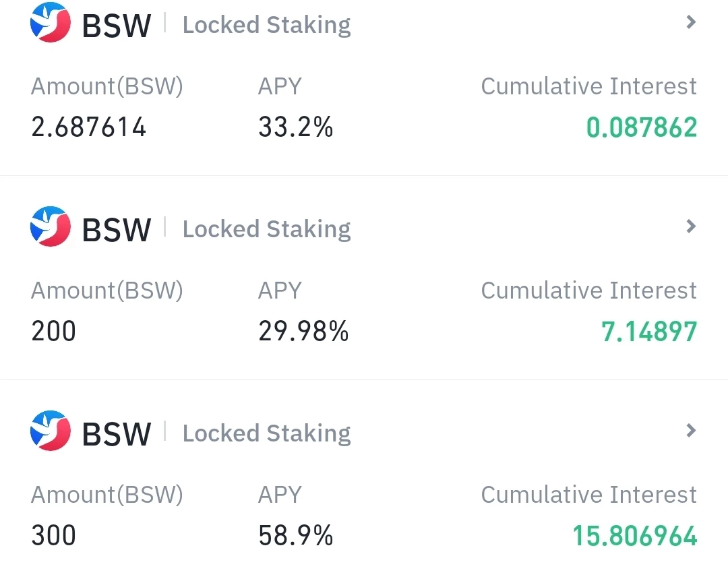Click BSW title text of first entry
The width and height of the screenshot is (728, 581).
point(117,26)
